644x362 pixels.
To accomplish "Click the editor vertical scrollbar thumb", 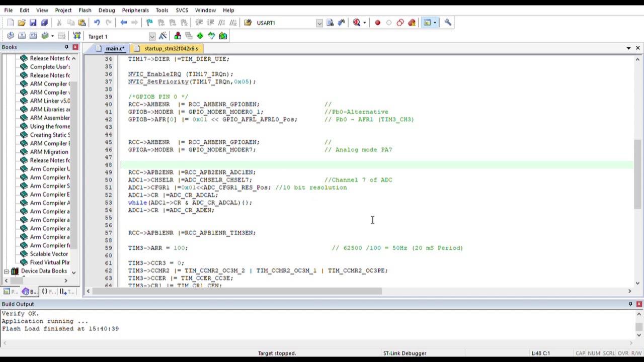I will point(637,174).
